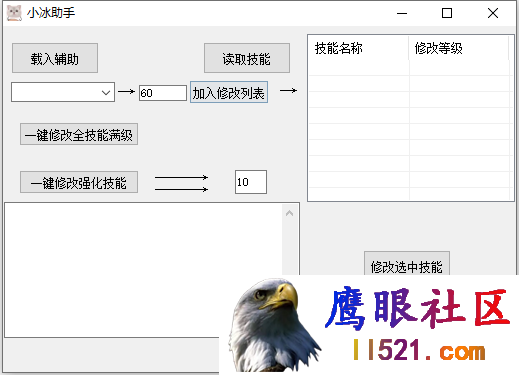Click 一键修改强化技能 button

coord(79,182)
